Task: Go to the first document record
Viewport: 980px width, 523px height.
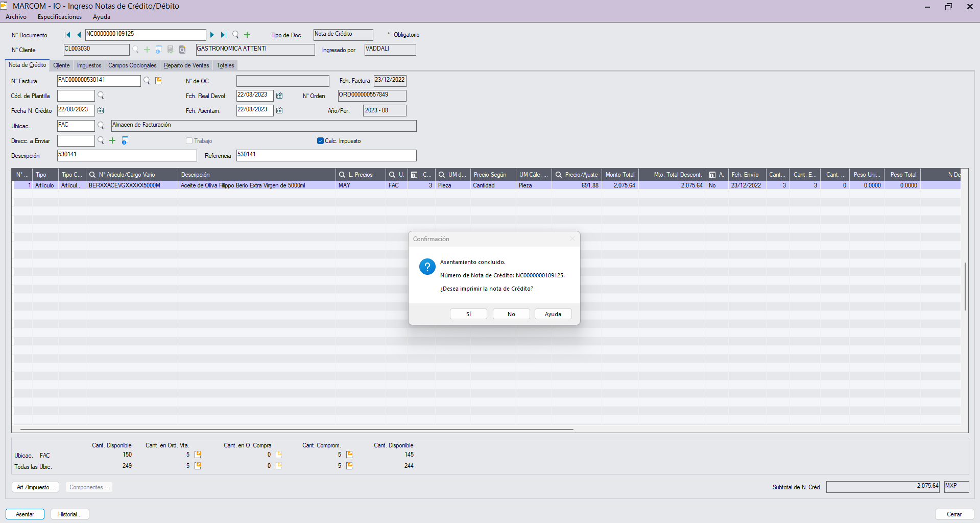Action: click(x=67, y=35)
